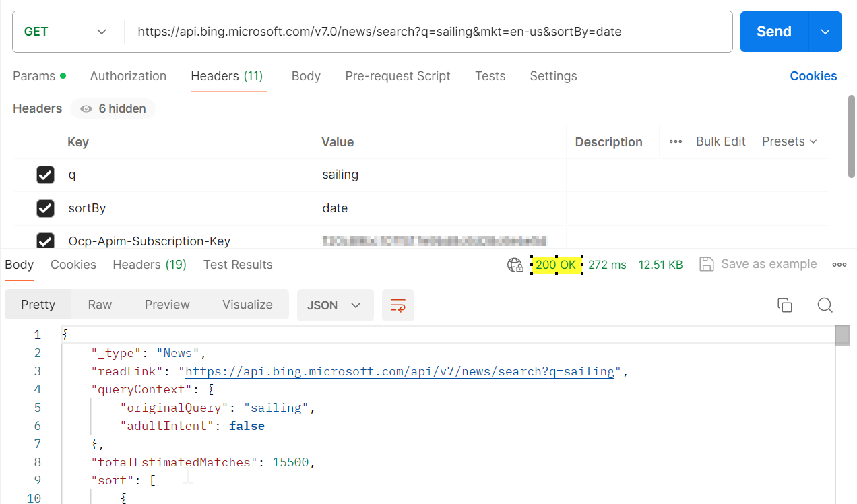The width and height of the screenshot is (857, 504).
Task: Click the 12.51 KB response size
Action: point(661,265)
